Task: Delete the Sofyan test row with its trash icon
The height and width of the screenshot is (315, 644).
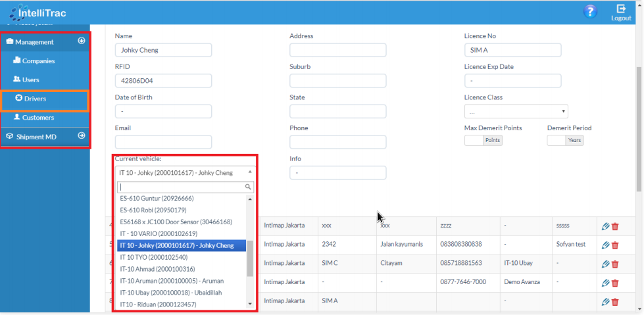Action: tap(616, 245)
